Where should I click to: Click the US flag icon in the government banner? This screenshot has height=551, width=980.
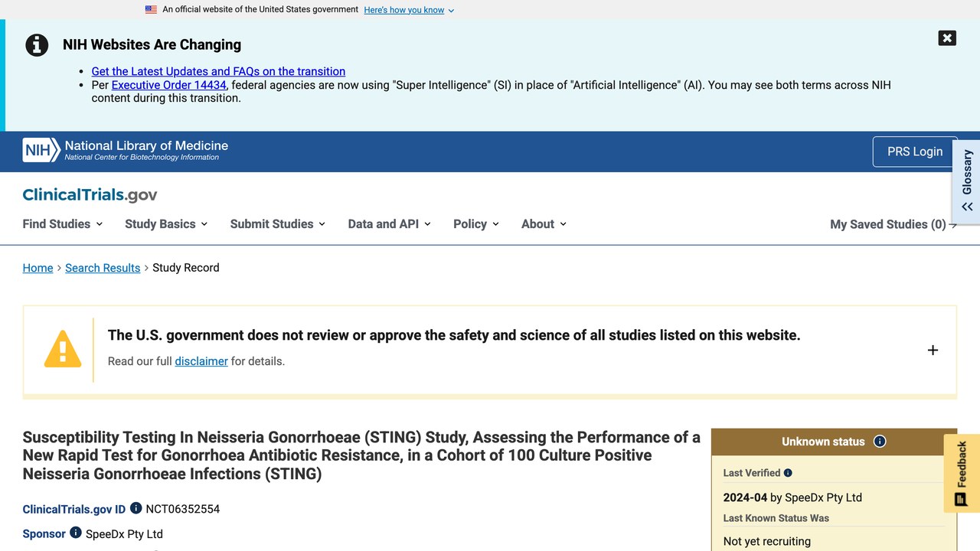tap(151, 10)
